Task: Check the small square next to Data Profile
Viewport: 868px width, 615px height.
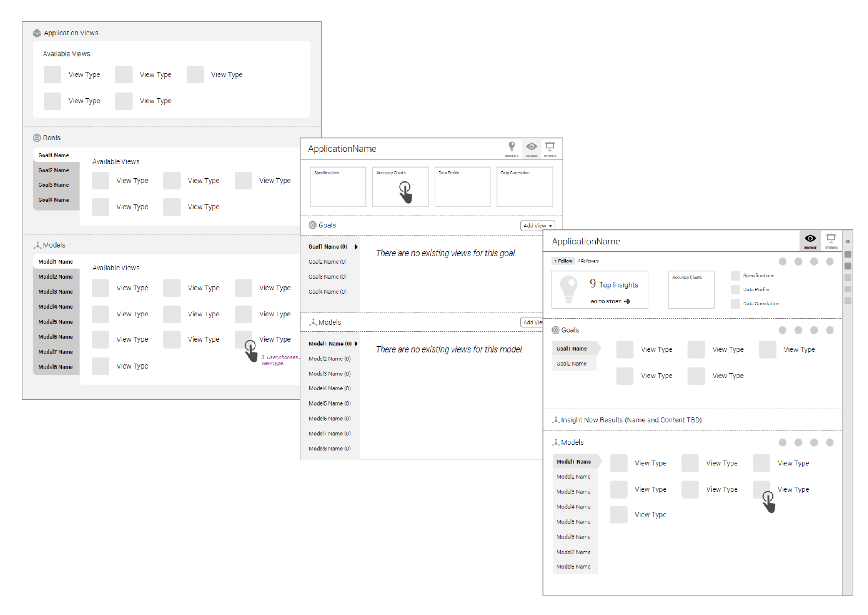Action: 735,290
